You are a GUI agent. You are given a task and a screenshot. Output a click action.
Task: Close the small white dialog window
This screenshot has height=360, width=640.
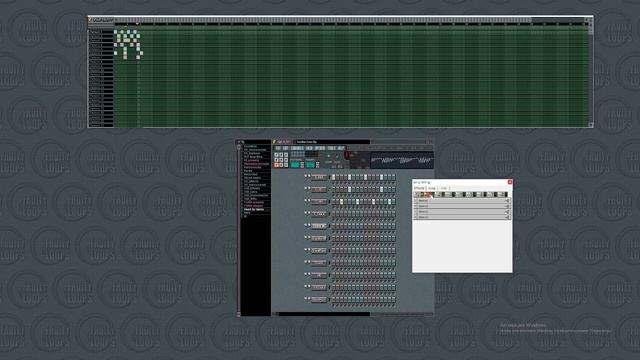coord(510,182)
